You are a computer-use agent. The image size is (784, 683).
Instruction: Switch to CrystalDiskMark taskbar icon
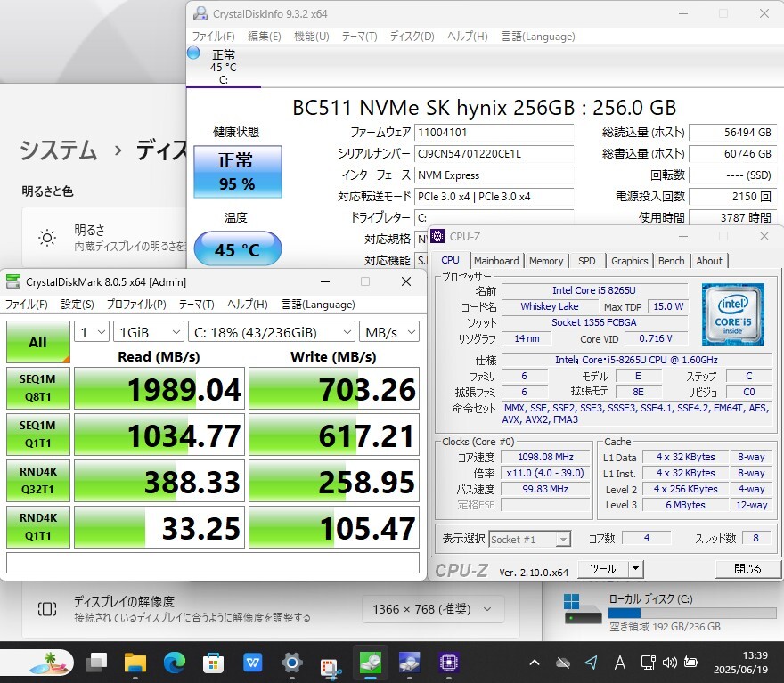tap(371, 663)
